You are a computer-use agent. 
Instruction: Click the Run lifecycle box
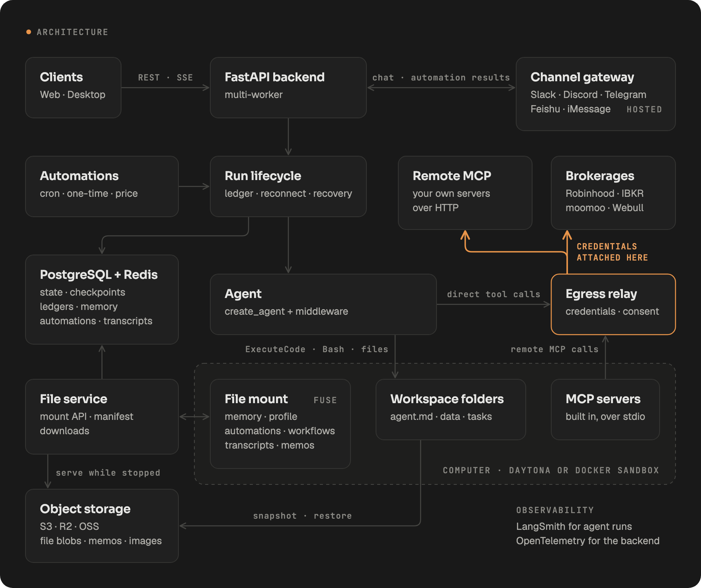coord(288,186)
